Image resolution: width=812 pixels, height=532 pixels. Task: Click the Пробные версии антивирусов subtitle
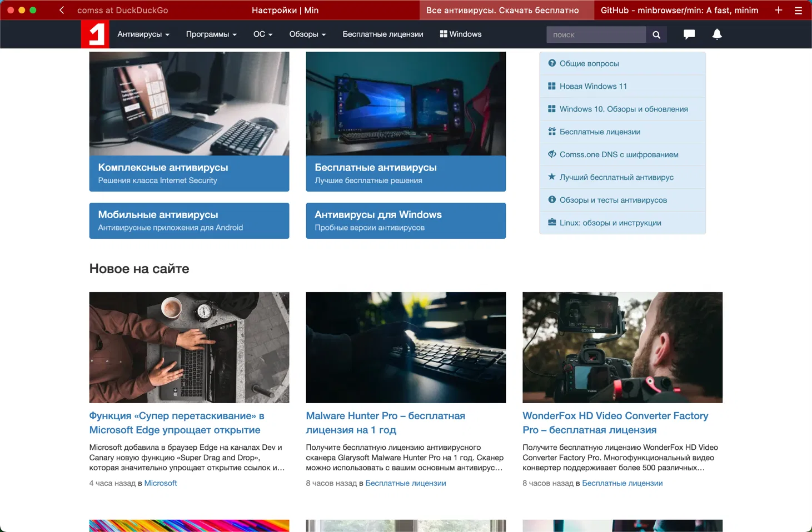click(370, 228)
